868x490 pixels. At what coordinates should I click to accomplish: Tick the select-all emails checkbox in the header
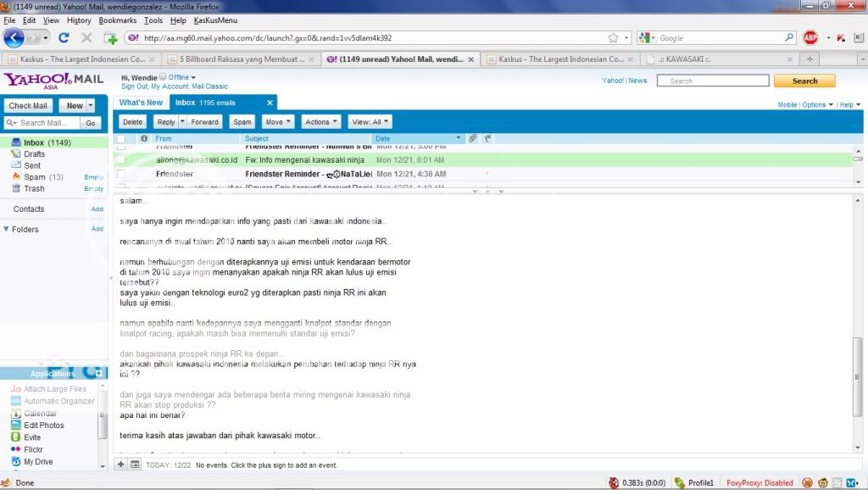pyautogui.click(x=120, y=138)
